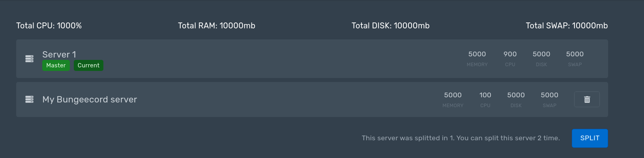The width and height of the screenshot is (644, 158).
Task: Select Bungeecord server's 100 CPU value
Action: point(485,95)
